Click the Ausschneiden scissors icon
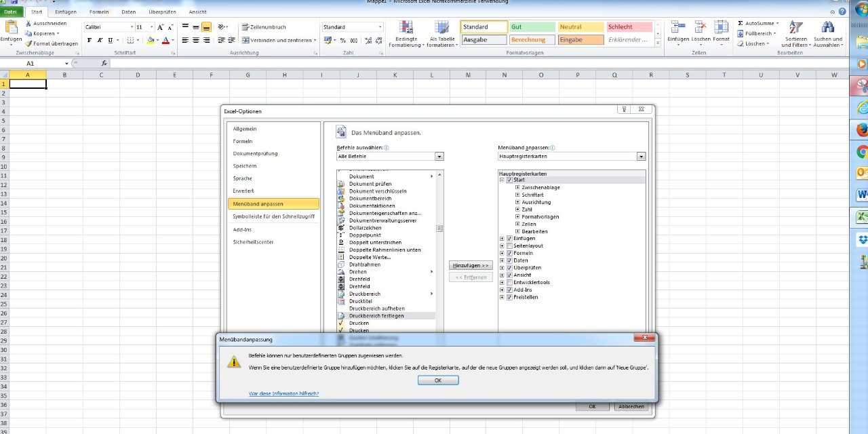The image size is (868, 434). (28, 23)
